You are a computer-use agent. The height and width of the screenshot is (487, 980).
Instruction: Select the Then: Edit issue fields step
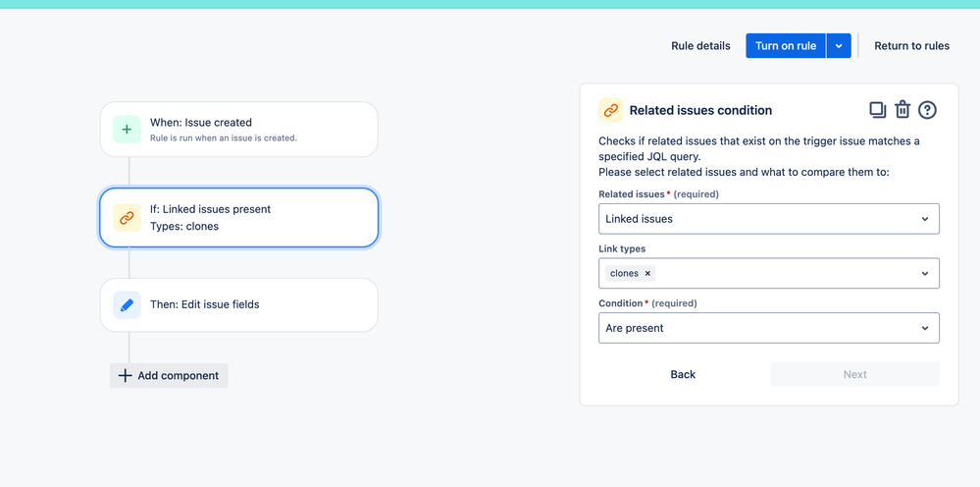(x=238, y=305)
